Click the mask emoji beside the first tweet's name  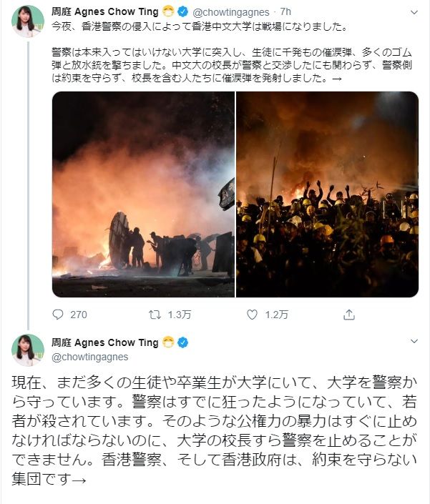168,12
